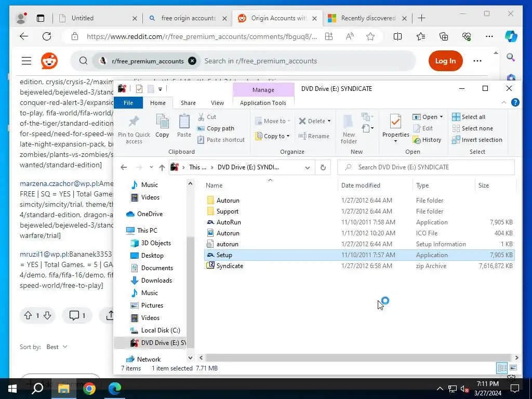Add page to favorites star icon
532x399 pixels.
coord(370,37)
